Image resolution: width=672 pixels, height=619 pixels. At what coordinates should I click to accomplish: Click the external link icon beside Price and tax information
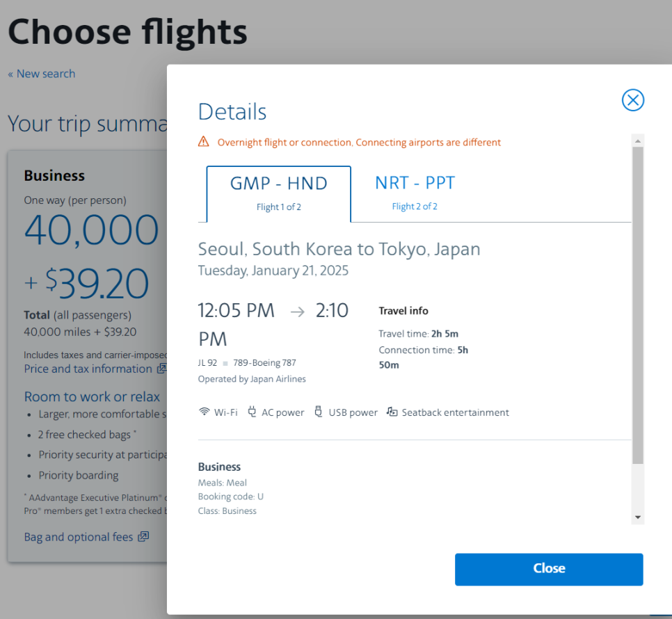161,369
